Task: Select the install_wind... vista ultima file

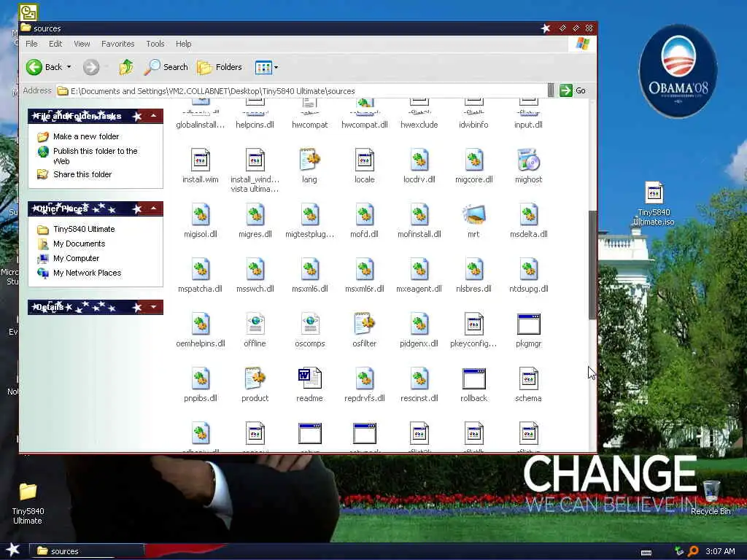Action: (x=255, y=160)
